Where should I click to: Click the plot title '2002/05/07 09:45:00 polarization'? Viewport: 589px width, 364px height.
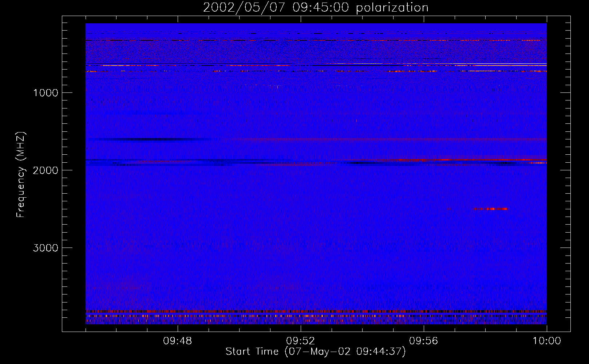point(316,8)
